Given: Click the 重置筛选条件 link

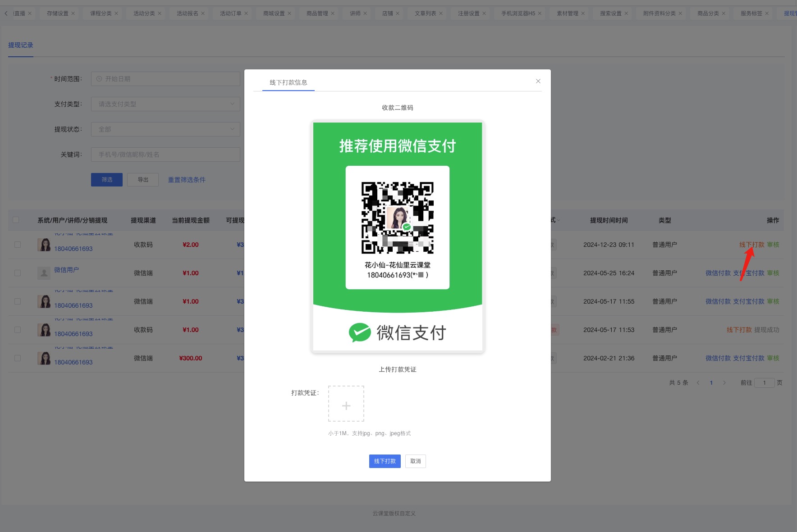Looking at the screenshot, I should 187,180.
